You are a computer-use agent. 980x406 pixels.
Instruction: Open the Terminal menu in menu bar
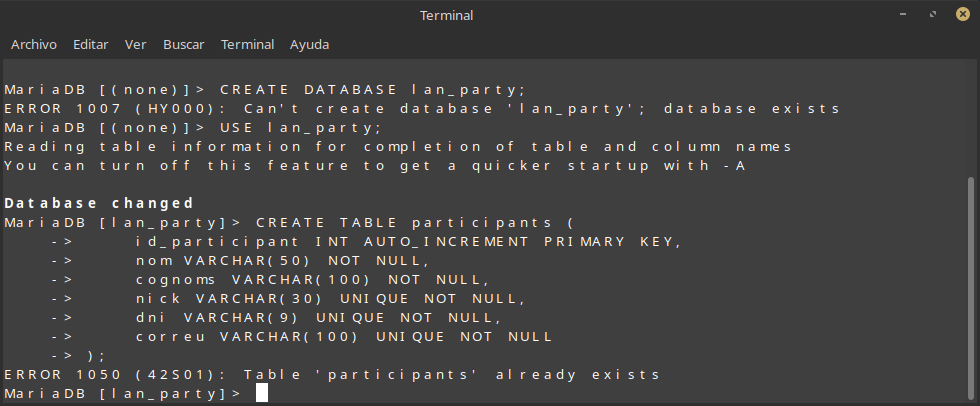pyautogui.click(x=247, y=45)
